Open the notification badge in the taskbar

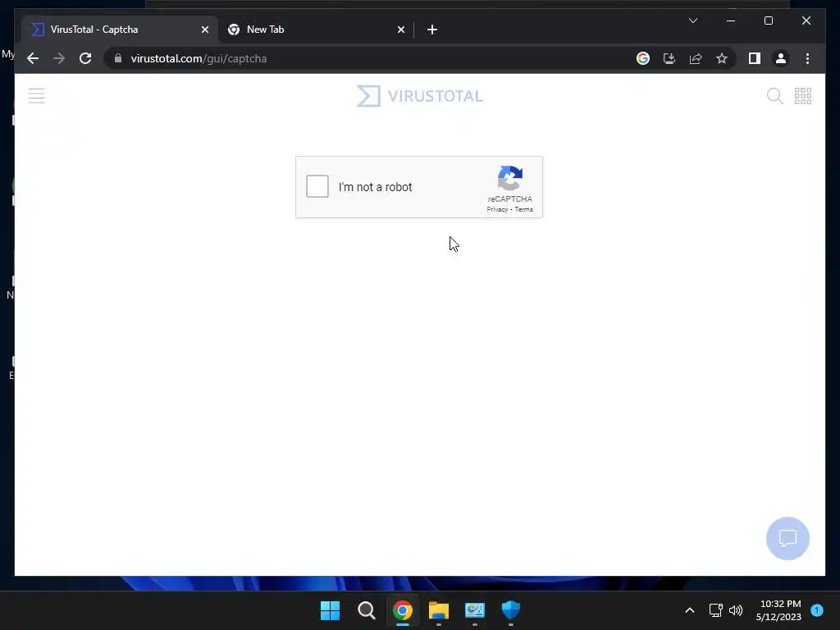tap(817, 610)
